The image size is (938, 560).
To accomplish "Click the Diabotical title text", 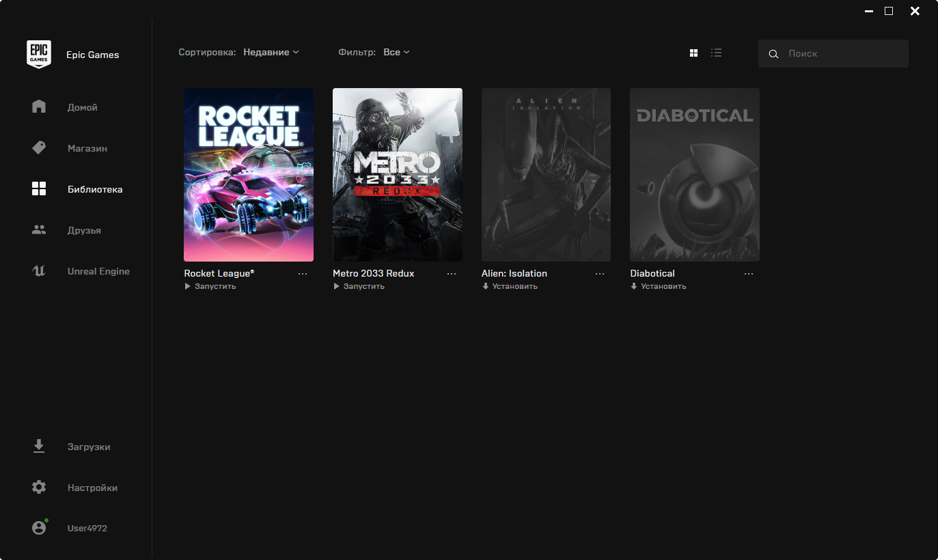I will (652, 273).
